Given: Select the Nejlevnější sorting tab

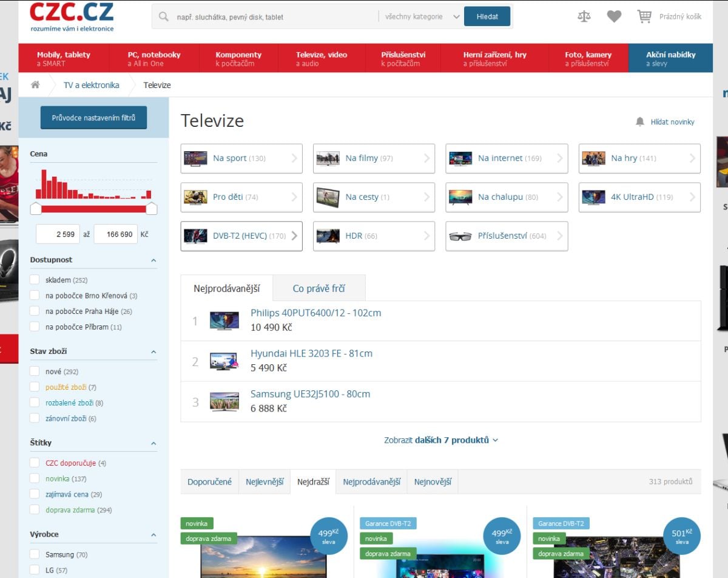Looking at the screenshot, I should tap(265, 481).
